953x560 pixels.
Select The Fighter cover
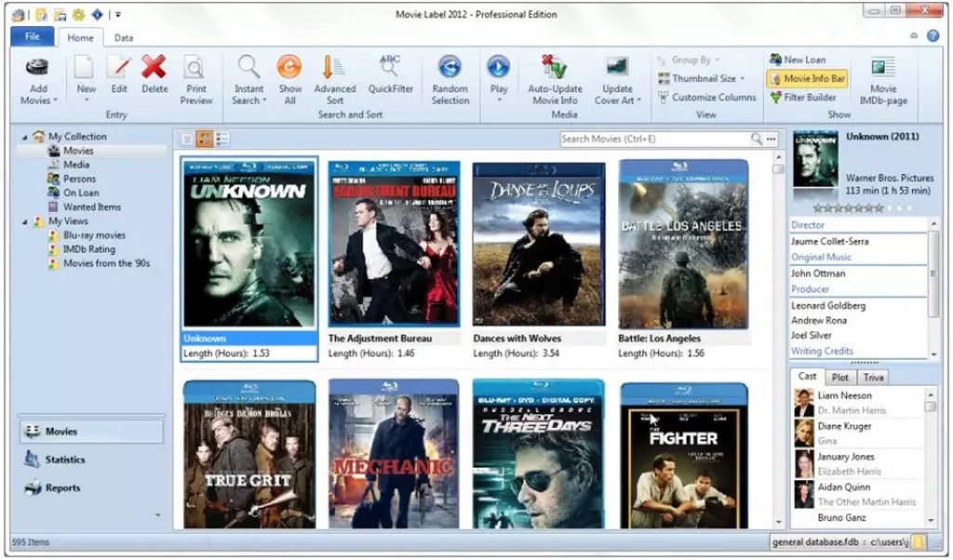(684, 455)
